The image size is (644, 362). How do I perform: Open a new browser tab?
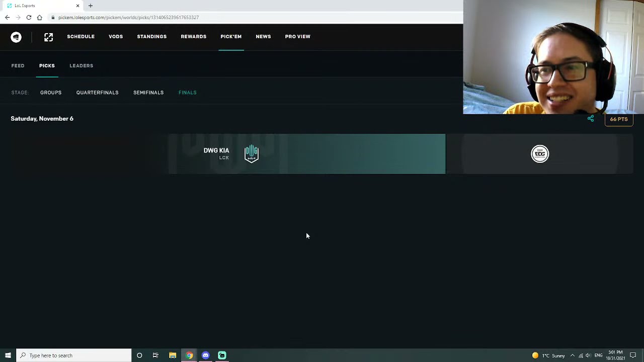[91, 6]
